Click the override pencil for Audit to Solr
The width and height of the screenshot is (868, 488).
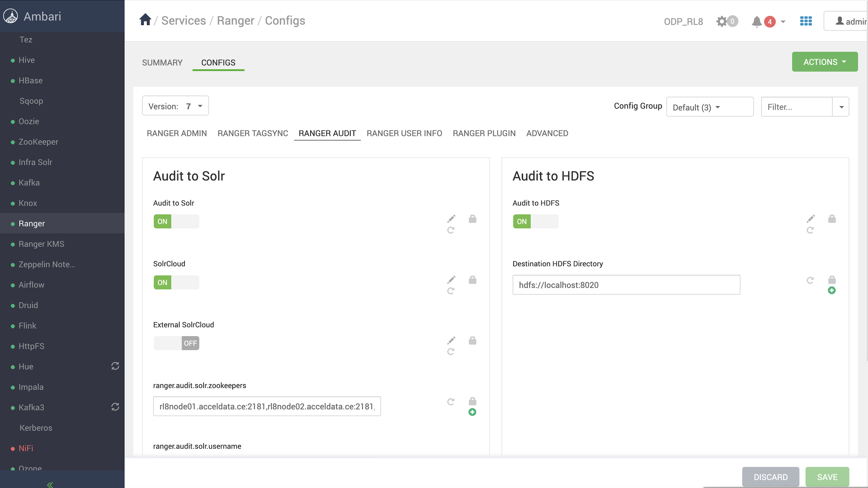[x=451, y=218]
